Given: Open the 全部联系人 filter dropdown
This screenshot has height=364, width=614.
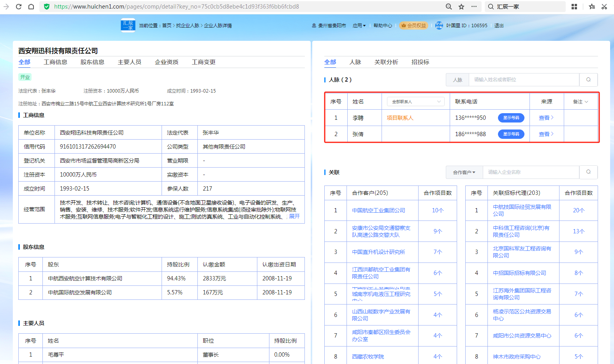Looking at the screenshot, I should pos(416,101).
